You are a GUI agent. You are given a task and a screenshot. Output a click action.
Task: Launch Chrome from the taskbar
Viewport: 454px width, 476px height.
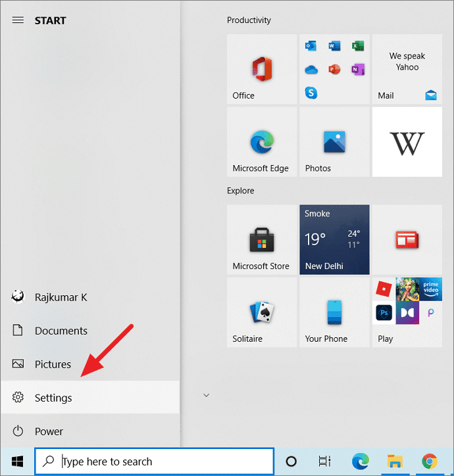point(430,462)
